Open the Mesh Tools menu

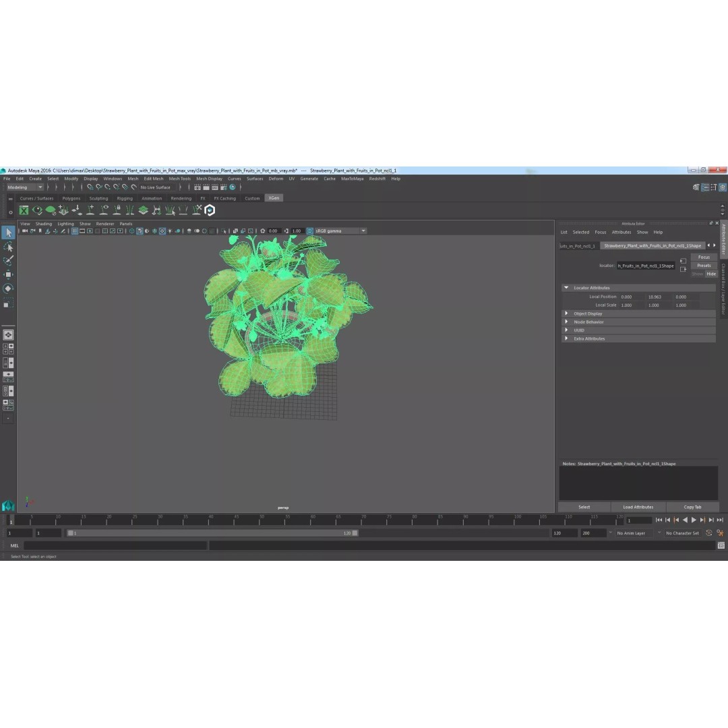[x=180, y=179]
